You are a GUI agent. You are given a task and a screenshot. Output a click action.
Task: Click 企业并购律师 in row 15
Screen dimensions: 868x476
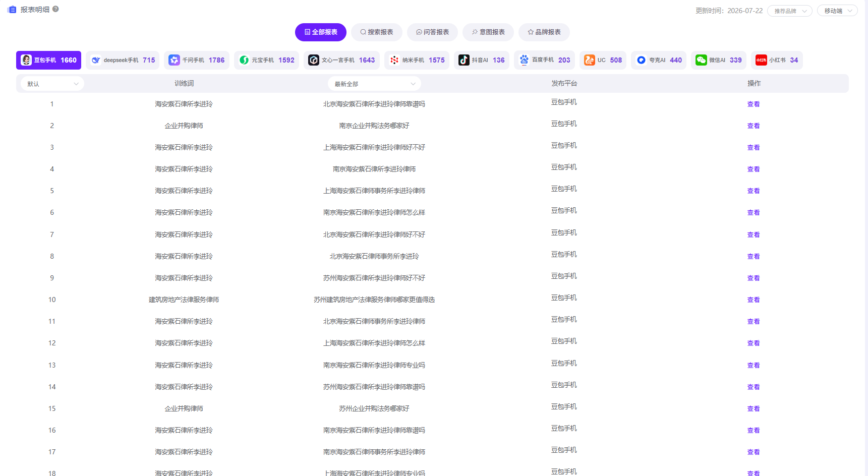click(x=184, y=408)
